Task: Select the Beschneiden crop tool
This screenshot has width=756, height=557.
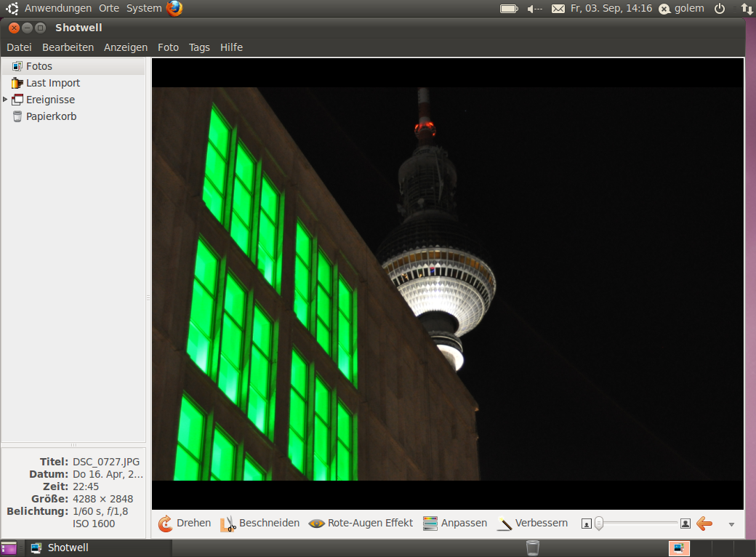Action: [x=228, y=524]
